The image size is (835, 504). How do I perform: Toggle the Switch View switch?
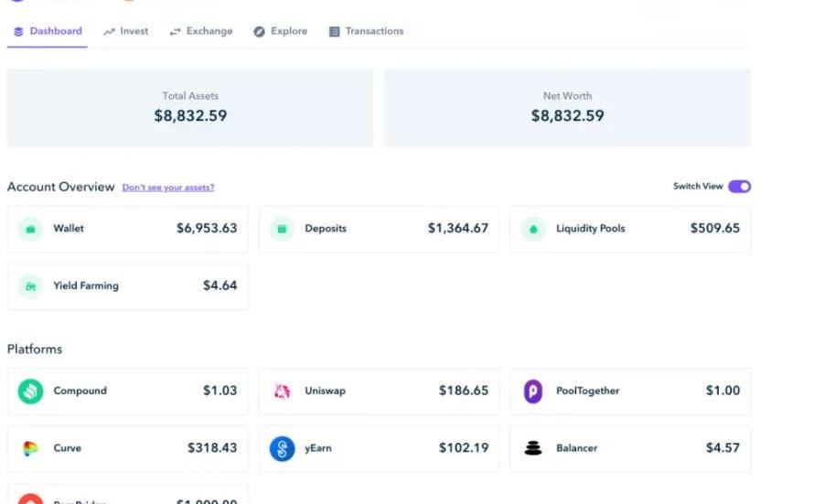click(739, 187)
